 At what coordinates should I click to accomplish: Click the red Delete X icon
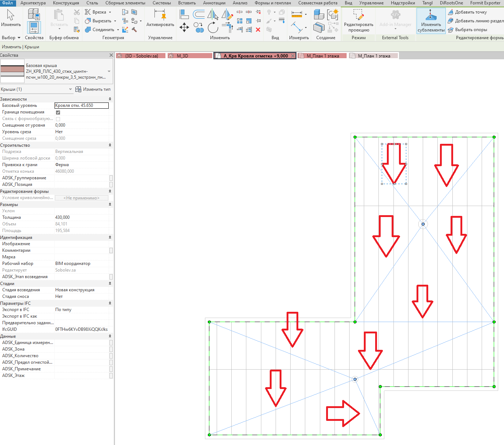point(258,30)
